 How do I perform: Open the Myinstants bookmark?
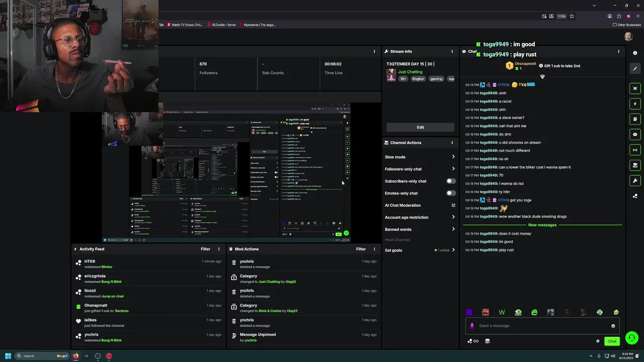coord(257,25)
